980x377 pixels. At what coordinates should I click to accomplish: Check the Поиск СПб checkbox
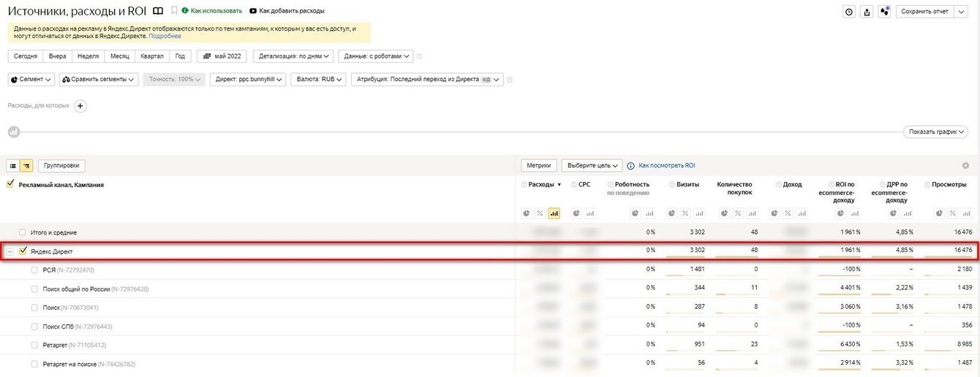click(34, 326)
